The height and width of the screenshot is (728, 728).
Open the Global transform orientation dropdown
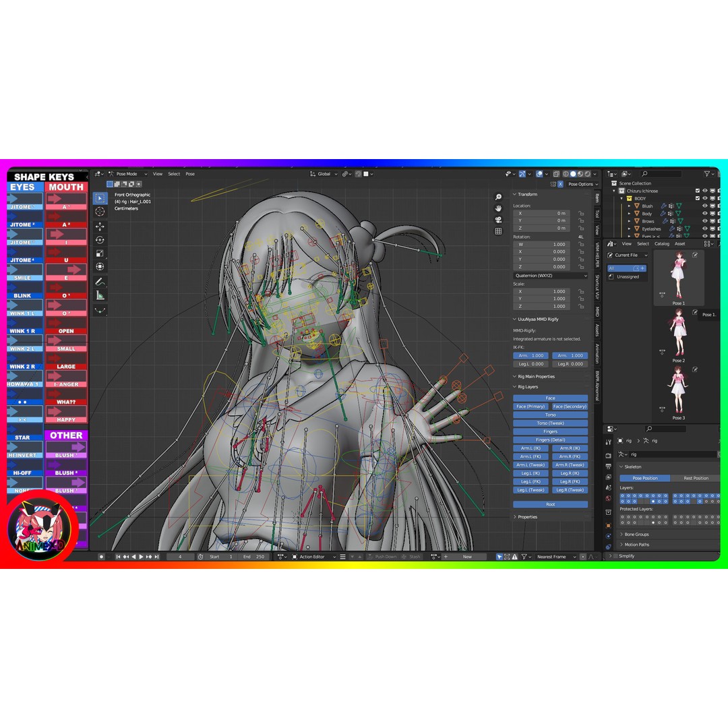click(x=324, y=174)
